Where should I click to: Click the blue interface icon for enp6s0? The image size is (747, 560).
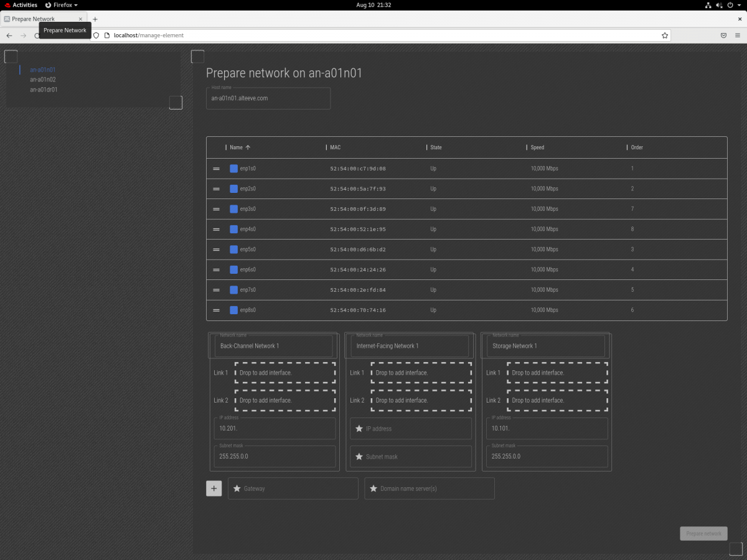click(x=233, y=269)
